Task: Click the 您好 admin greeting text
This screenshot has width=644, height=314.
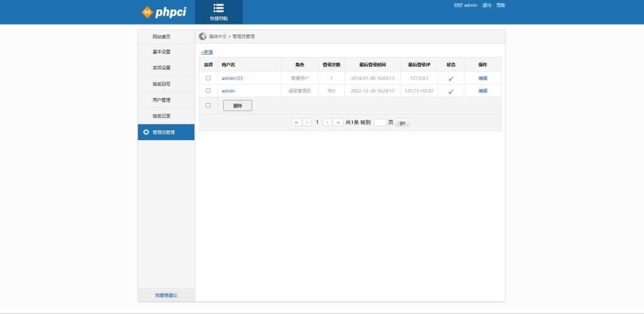Action: [x=465, y=5]
